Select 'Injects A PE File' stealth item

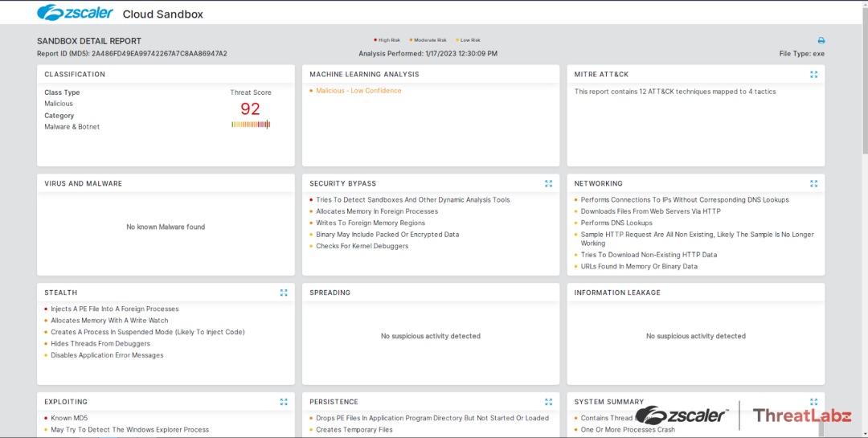pyautogui.click(x=114, y=309)
